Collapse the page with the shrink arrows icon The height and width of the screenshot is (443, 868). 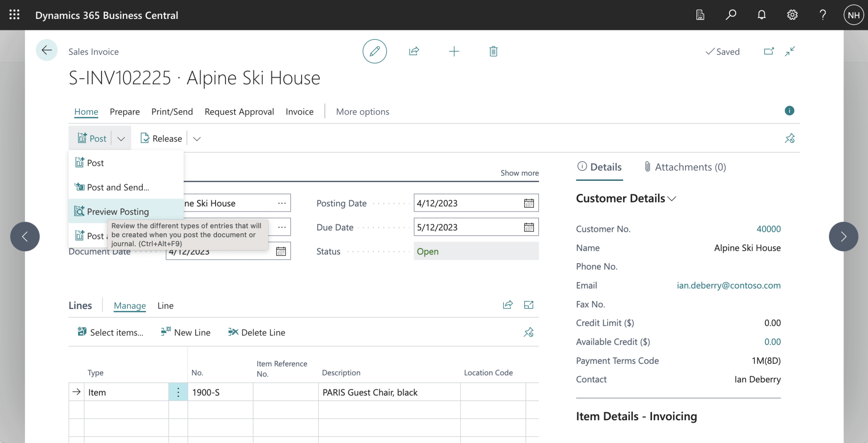point(790,52)
